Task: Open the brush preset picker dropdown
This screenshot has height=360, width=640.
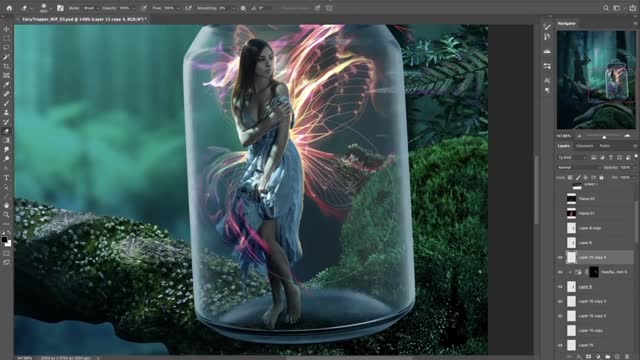Action: click(51, 8)
